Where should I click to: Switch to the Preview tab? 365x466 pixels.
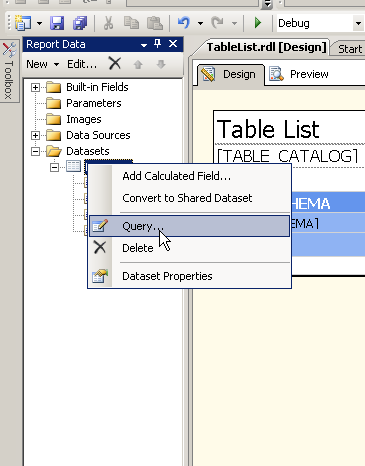pos(299,74)
